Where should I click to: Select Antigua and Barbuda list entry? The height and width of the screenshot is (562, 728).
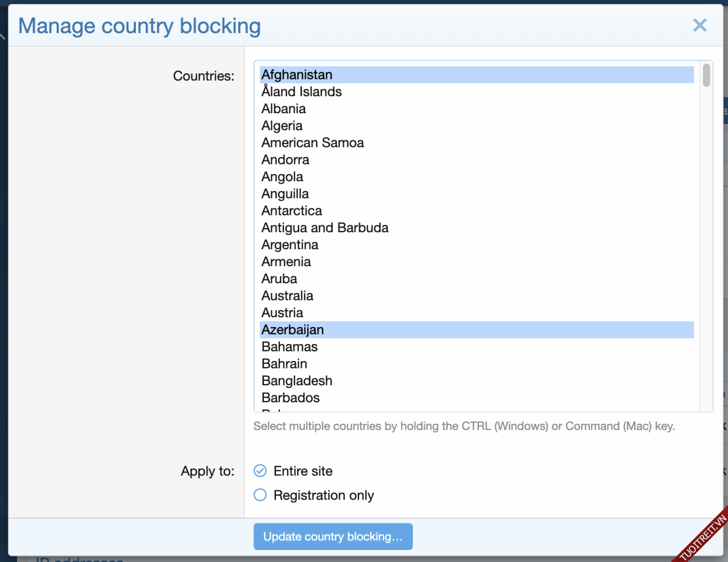tap(325, 228)
